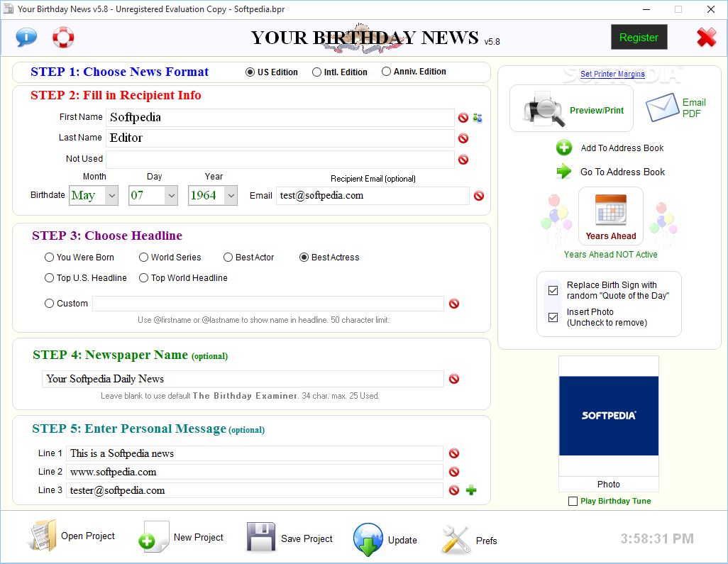
Task: Close the window using title bar X
Action: (711, 9)
